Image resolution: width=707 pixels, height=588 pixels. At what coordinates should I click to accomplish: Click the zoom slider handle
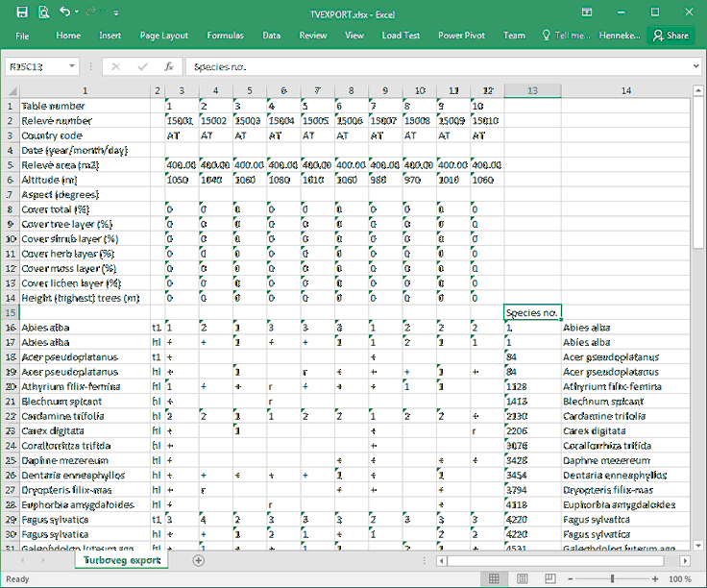coord(613,579)
